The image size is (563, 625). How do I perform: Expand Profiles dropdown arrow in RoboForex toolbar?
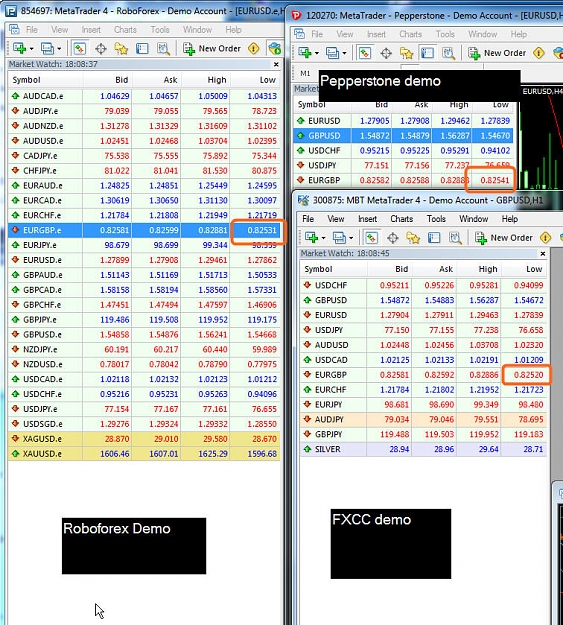[59, 49]
